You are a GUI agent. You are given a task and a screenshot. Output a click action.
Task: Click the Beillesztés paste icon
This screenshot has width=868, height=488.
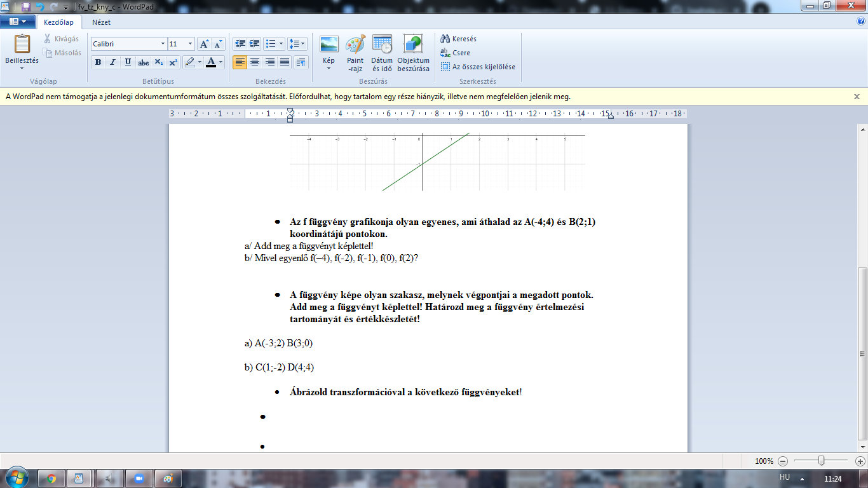22,44
